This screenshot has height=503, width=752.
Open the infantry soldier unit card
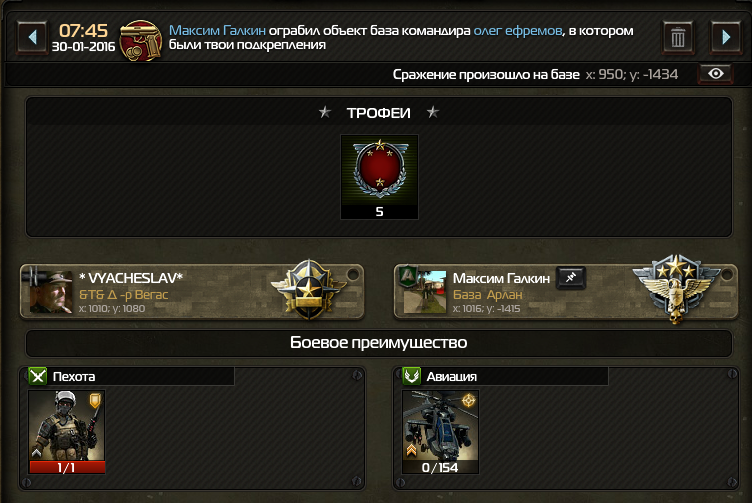pos(67,432)
